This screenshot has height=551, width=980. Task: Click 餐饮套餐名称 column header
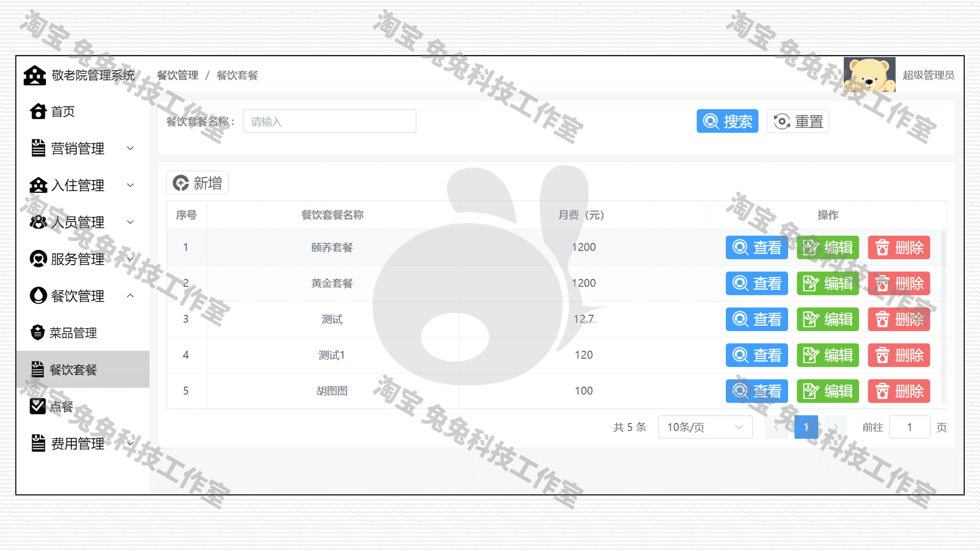pos(332,215)
